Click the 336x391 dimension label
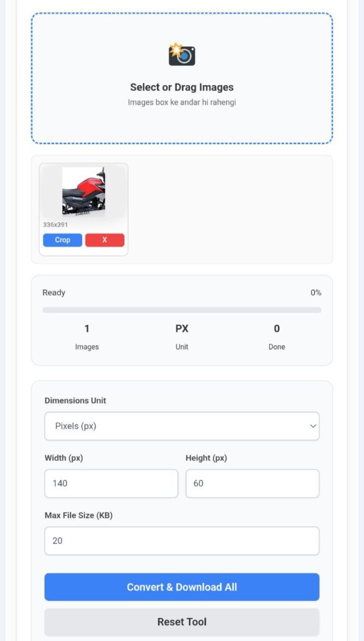This screenshot has width=364, height=641. [x=57, y=222]
